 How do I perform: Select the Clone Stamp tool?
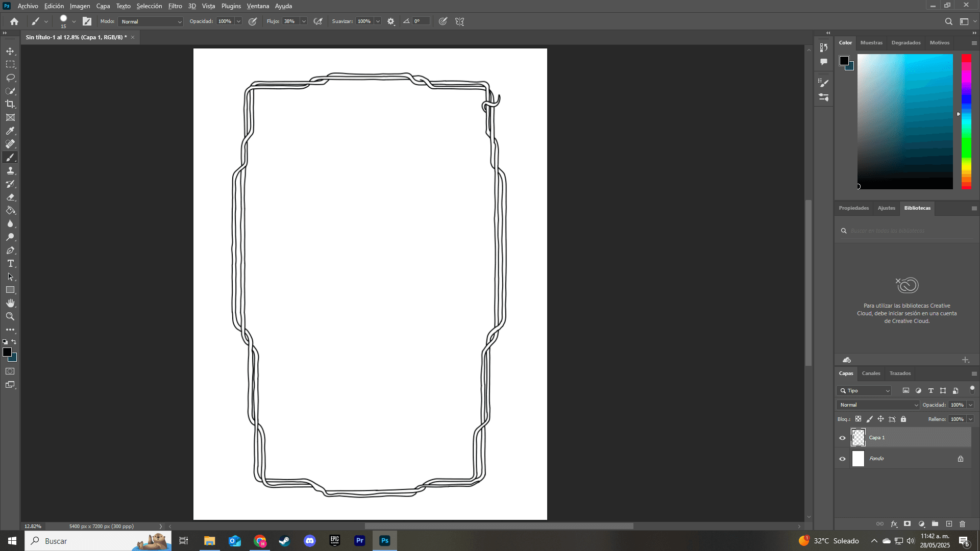tap(10, 171)
